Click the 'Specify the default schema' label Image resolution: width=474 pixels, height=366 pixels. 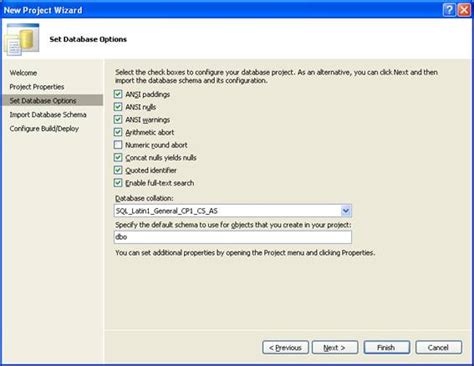coord(233,225)
